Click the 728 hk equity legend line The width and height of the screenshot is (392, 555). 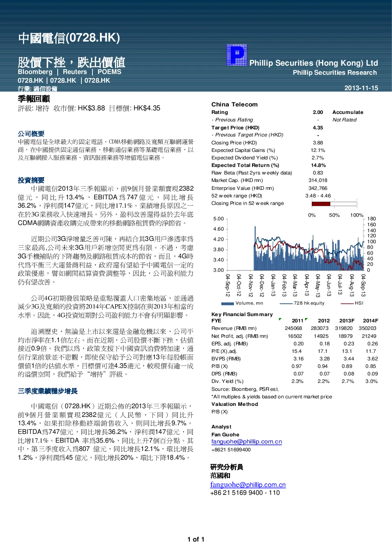point(286,303)
